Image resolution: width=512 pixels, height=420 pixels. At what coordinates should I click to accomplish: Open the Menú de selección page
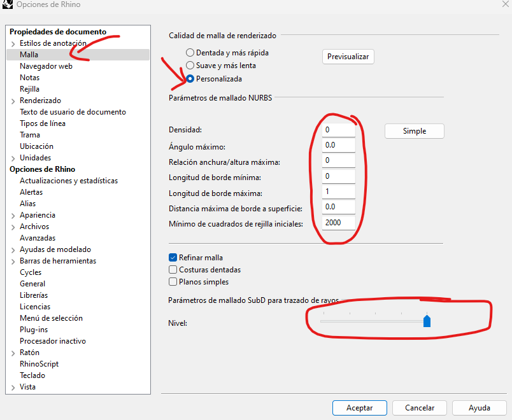[51, 318]
